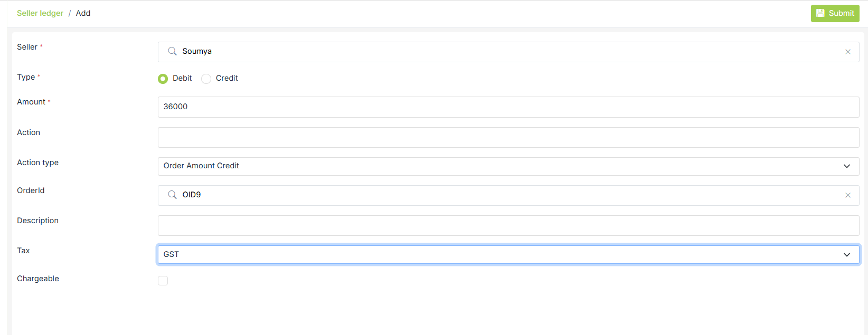Click the Seller search field with Soumya

[x=507, y=52]
